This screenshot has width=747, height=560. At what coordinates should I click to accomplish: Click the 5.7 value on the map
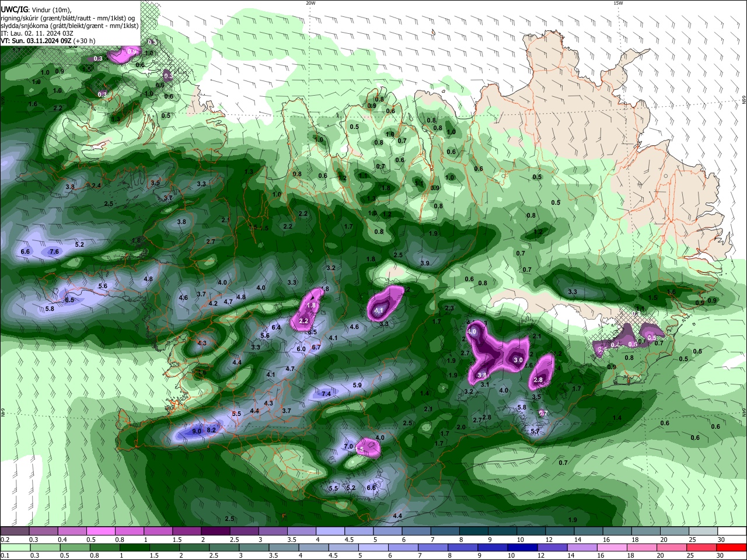[x=535, y=431]
